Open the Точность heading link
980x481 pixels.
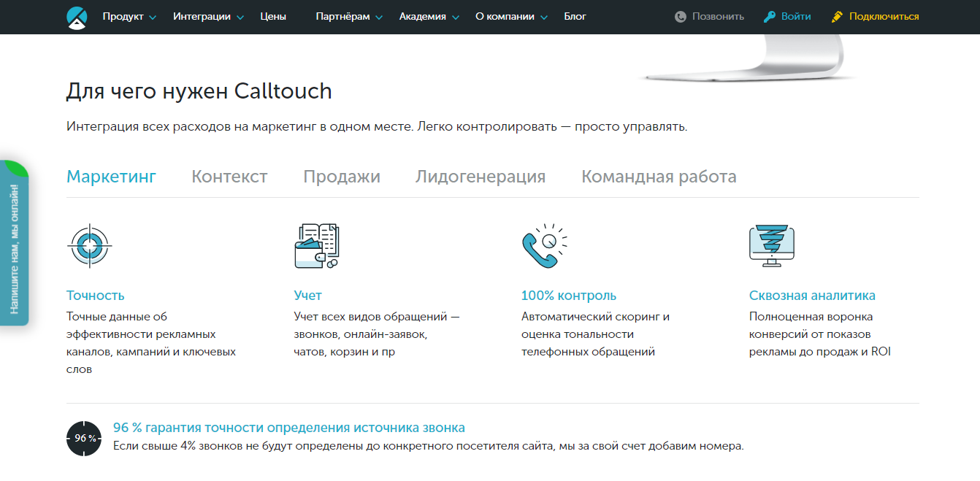96,296
